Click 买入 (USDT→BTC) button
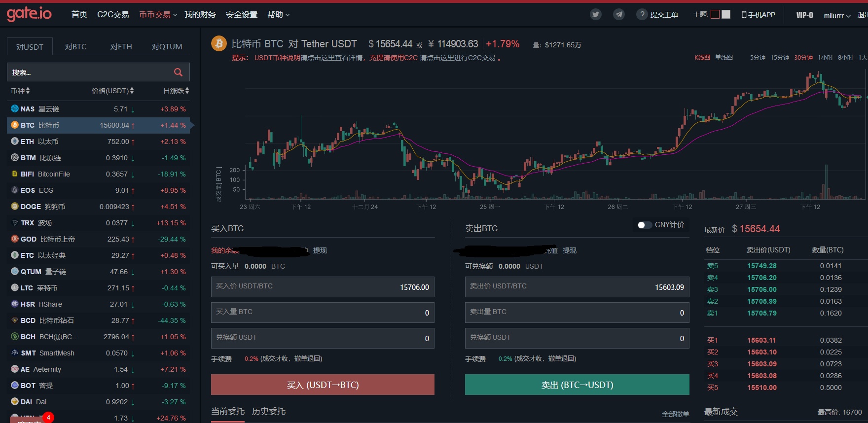Image resolution: width=868 pixels, height=423 pixels. tap(323, 385)
